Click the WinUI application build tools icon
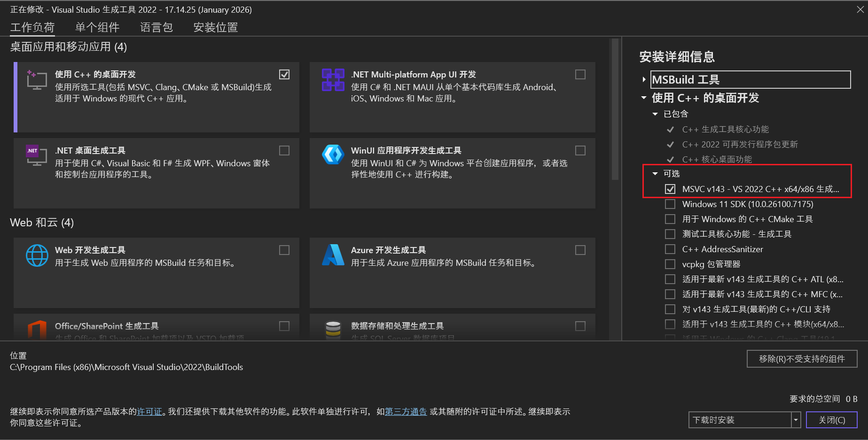The width and height of the screenshot is (868, 440). click(x=333, y=154)
